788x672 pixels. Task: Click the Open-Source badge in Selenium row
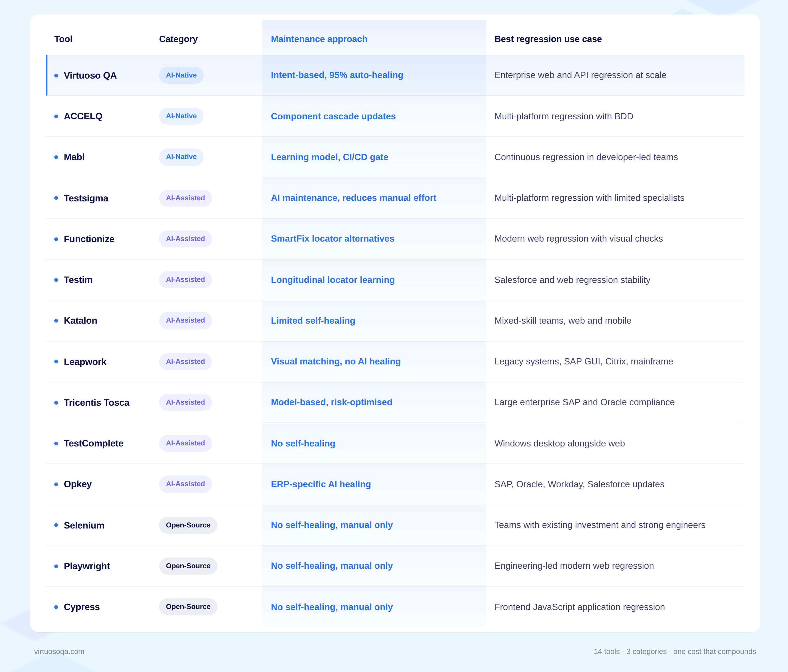[x=188, y=525]
